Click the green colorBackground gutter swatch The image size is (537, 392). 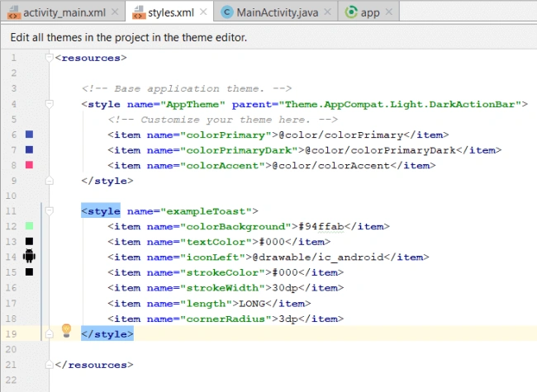click(30, 226)
